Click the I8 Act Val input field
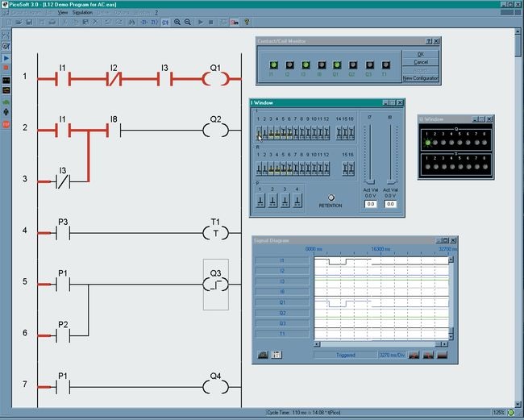This screenshot has height=420, width=524. 392,204
